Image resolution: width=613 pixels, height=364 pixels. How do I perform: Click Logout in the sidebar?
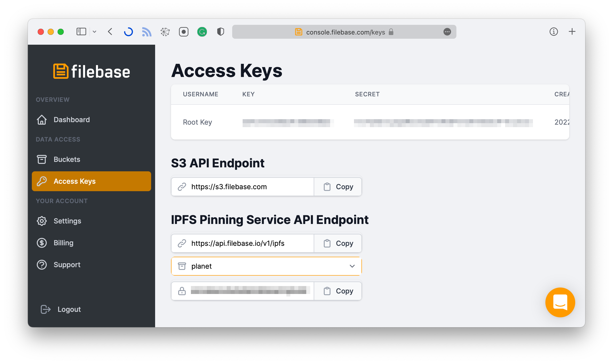(69, 309)
